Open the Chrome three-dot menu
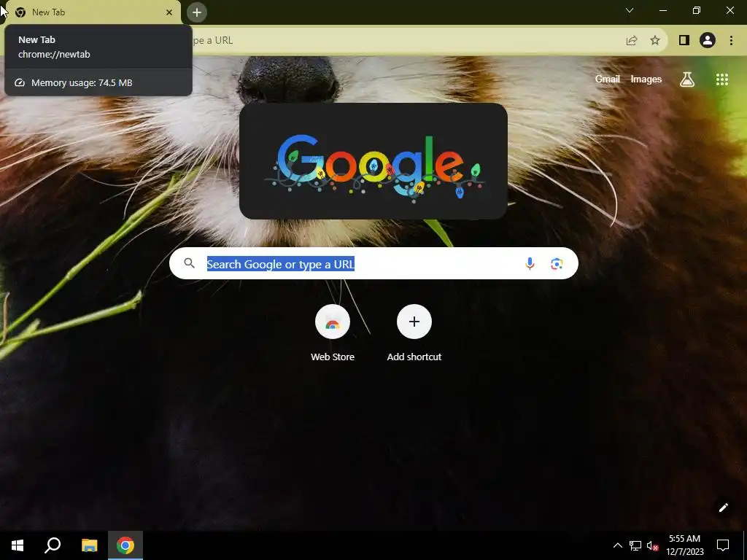Image resolution: width=747 pixels, height=560 pixels. (731, 41)
